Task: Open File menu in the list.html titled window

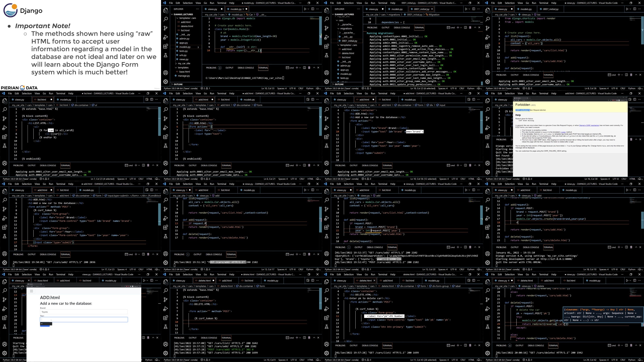Action: [10, 94]
